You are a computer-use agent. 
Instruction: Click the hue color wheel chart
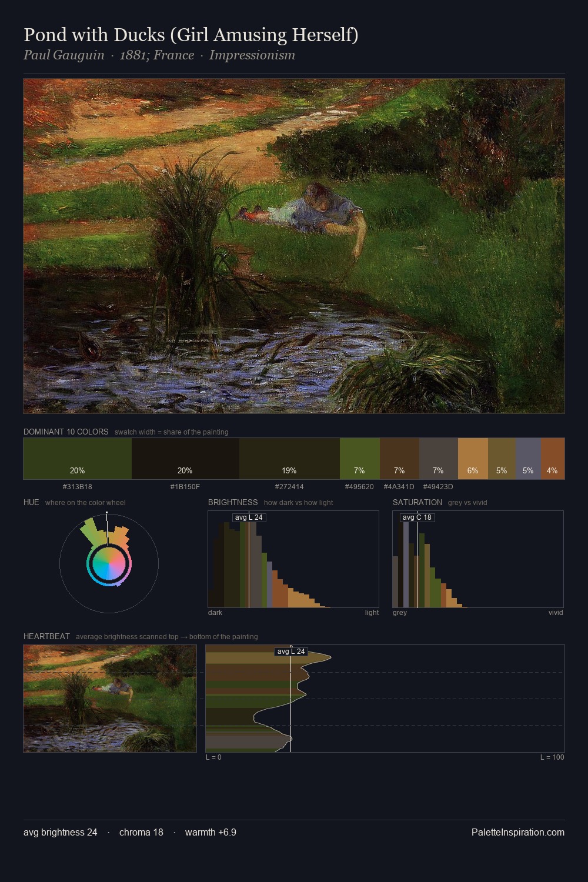click(109, 563)
